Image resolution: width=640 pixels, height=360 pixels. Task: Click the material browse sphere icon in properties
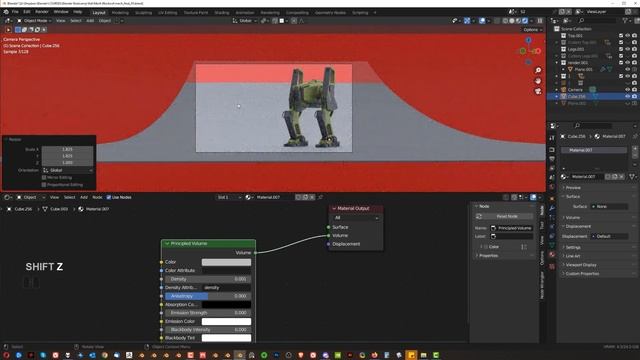tap(564, 177)
